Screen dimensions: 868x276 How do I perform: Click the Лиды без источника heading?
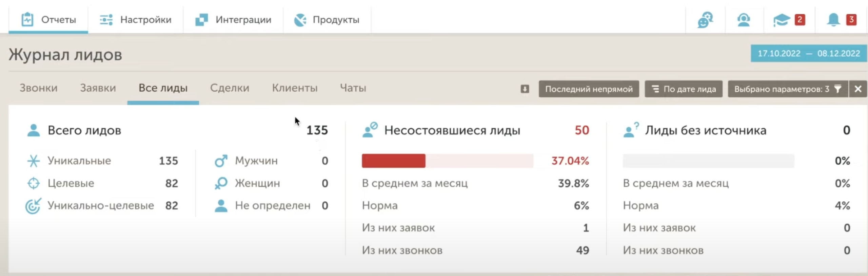[706, 130]
